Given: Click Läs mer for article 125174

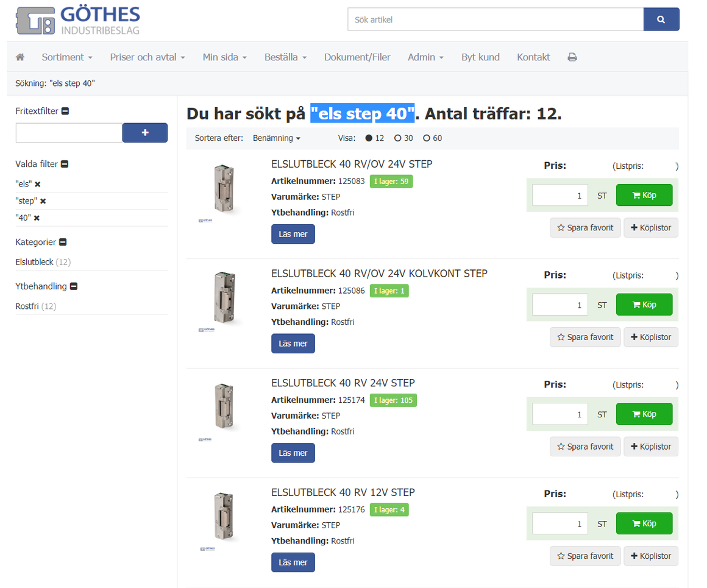Looking at the screenshot, I should [293, 453].
